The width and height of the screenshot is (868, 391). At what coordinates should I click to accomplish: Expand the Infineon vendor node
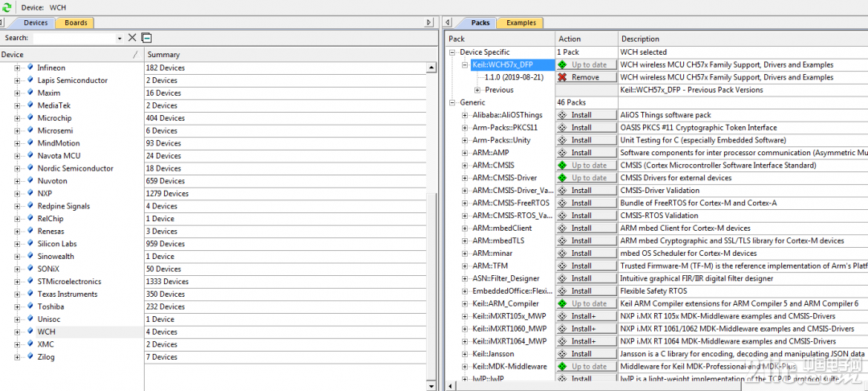tap(17, 68)
